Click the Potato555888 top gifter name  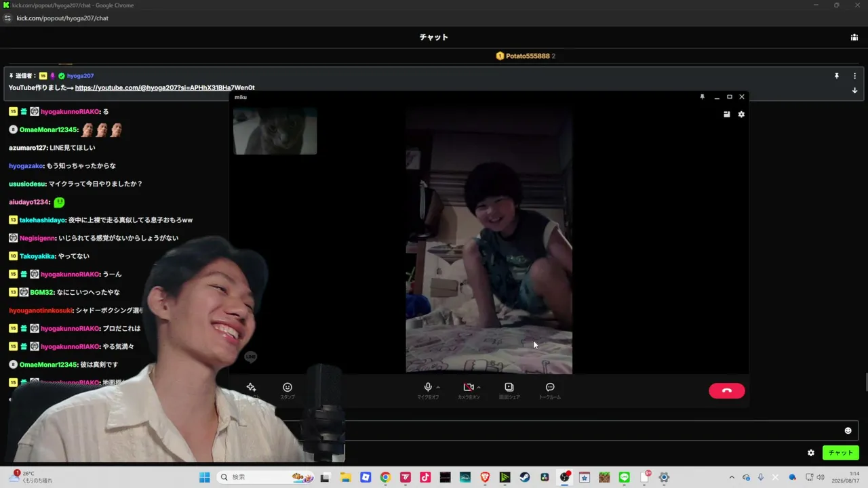pyautogui.click(x=528, y=56)
